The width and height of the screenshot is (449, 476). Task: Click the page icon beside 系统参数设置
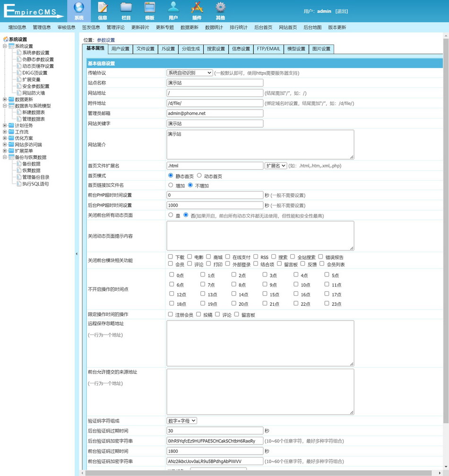pyautogui.click(x=19, y=52)
